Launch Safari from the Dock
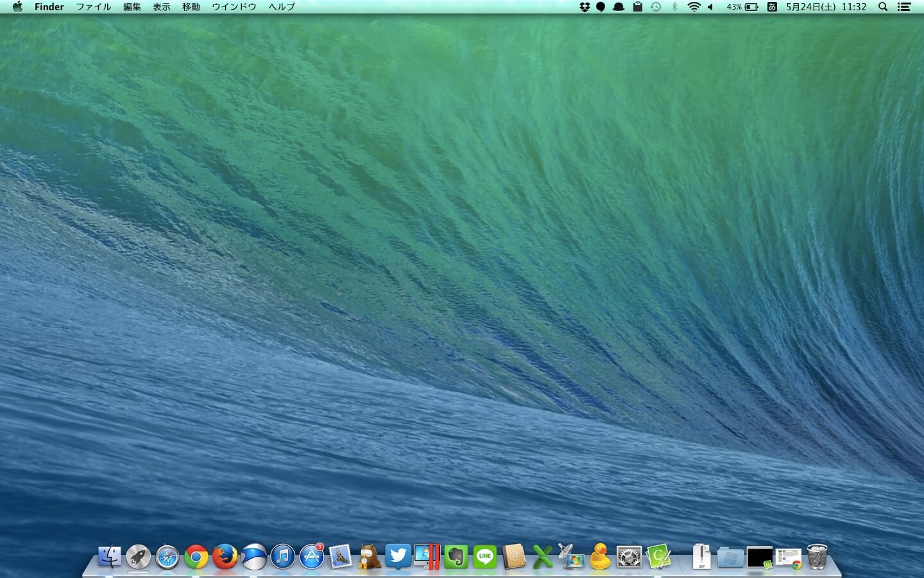 tap(167, 557)
